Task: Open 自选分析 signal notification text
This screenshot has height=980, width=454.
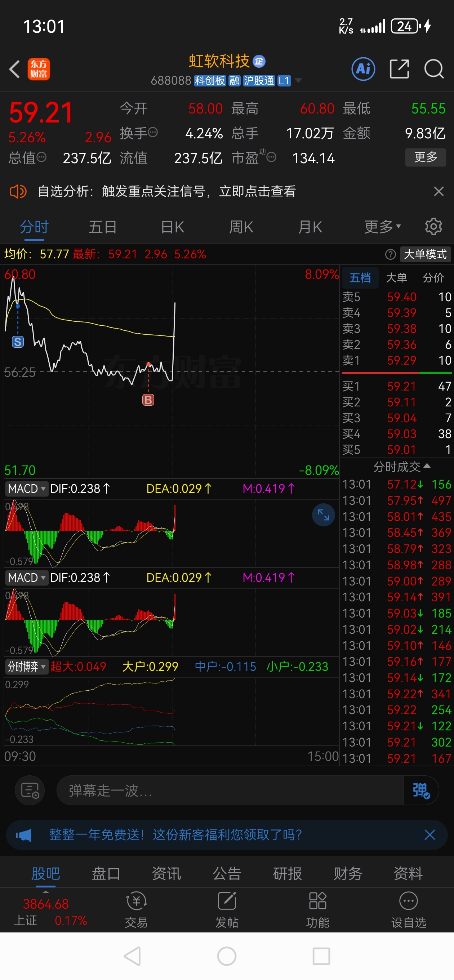Action: [167, 191]
